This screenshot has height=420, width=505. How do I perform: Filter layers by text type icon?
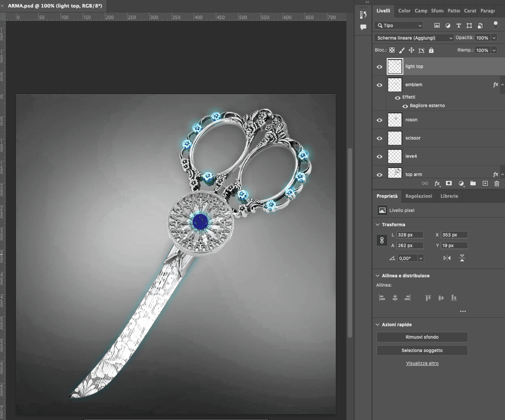pyautogui.click(x=458, y=25)
